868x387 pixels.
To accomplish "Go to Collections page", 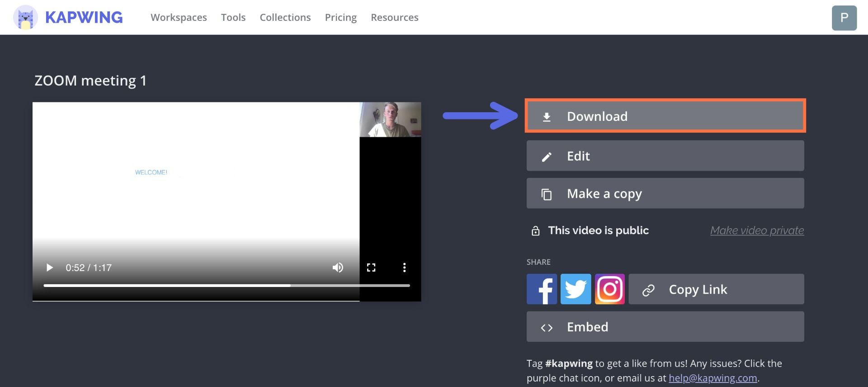I will click(x=285, y=18).
